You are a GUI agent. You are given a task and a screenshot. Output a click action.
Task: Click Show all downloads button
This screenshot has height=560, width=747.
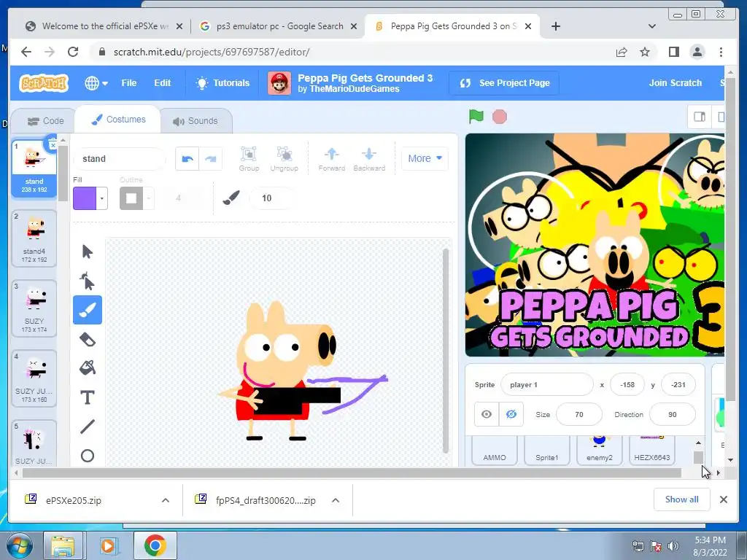click(682, 499)
